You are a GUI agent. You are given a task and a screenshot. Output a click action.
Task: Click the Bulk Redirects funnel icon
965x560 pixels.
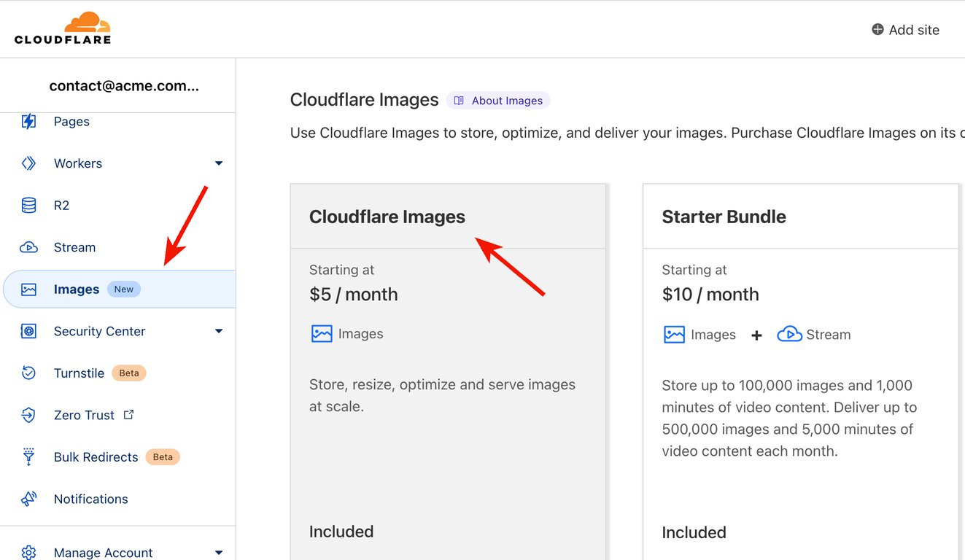(28, 457)
